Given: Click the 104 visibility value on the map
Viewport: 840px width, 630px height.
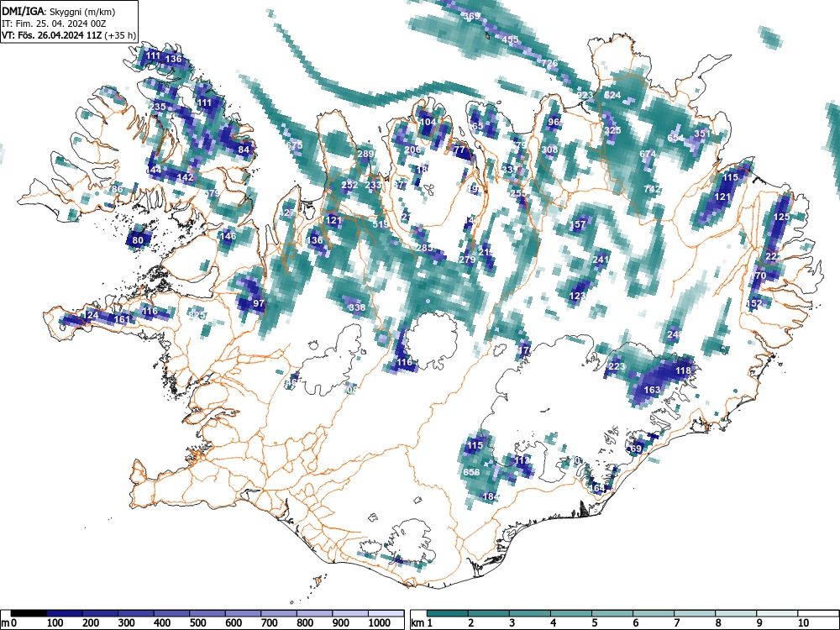Looking at the screenshot, I should (x=428, y=122).
